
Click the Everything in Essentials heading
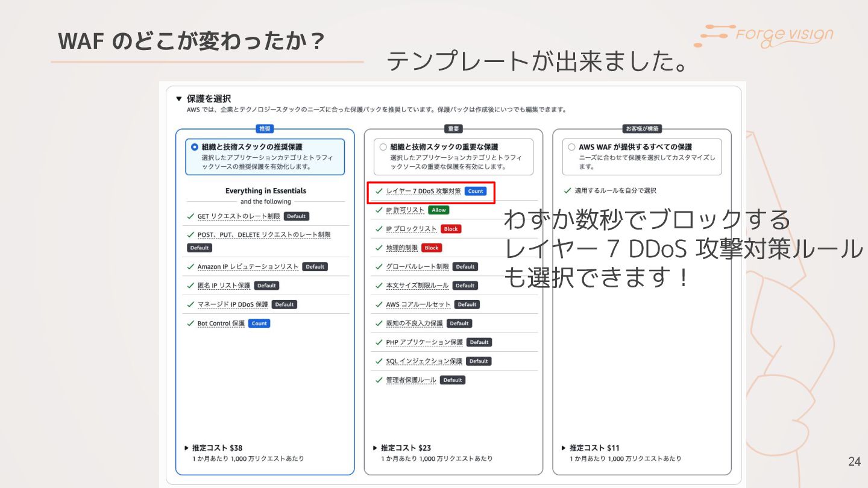266,191
